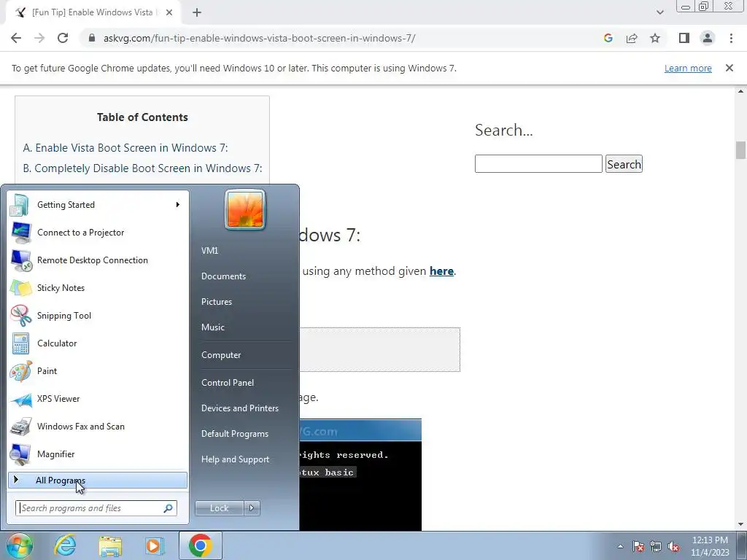Open Getting Started from Start menu
The image size is (747, 560).
point(98,205)
